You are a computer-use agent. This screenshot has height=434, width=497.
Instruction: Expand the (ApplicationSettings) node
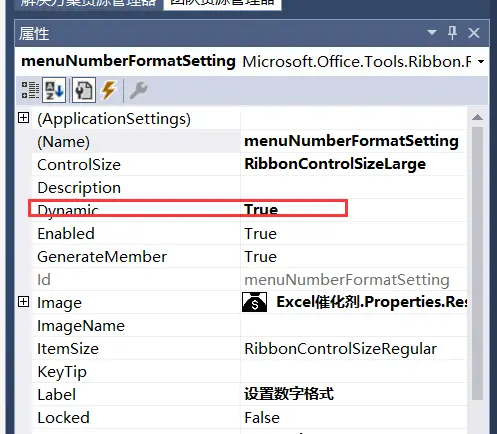pos(23,118)
